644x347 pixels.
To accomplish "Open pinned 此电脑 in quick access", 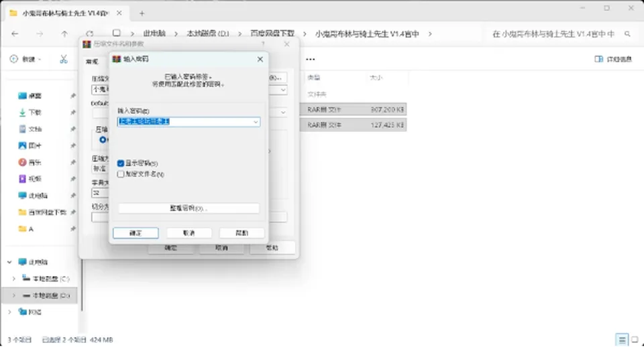I will point(33,196).
